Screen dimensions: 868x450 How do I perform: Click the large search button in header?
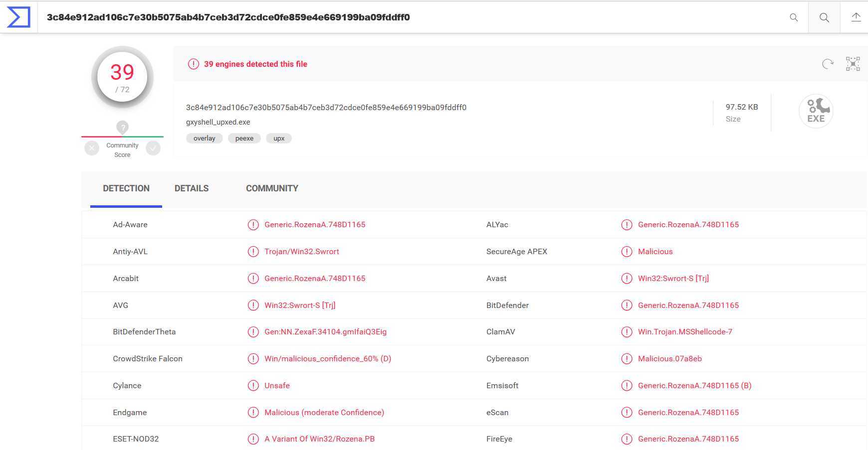(x=824, y=17)
